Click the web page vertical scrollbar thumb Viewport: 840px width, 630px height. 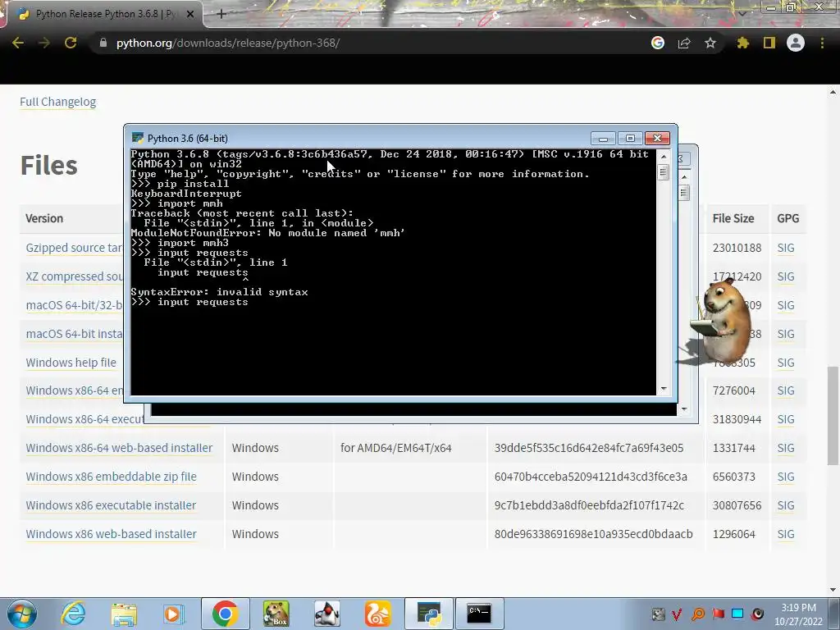click(833, 415)
